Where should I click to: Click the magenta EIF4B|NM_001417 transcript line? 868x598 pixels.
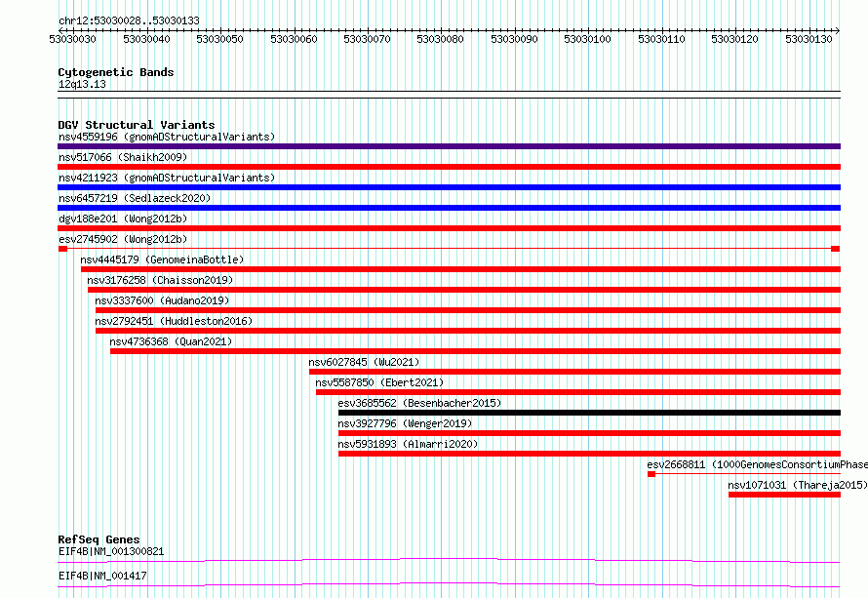[x=449, y=584]
